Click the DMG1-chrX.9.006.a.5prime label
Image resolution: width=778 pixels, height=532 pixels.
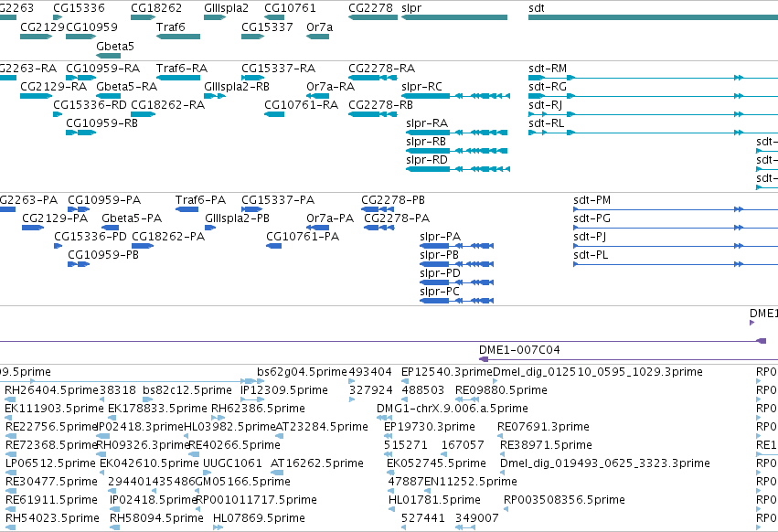tap(452, 409)
